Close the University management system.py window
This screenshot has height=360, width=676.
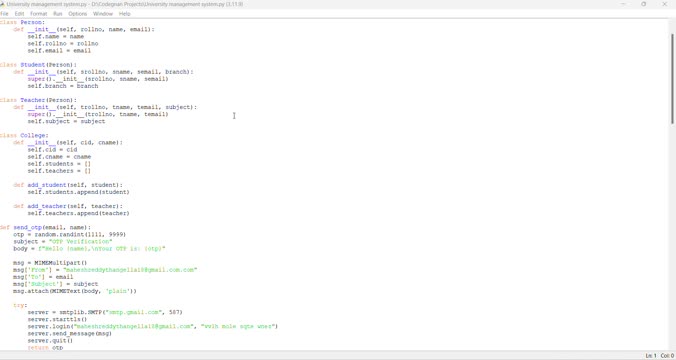pyautogui.click(x=664, y=4)
